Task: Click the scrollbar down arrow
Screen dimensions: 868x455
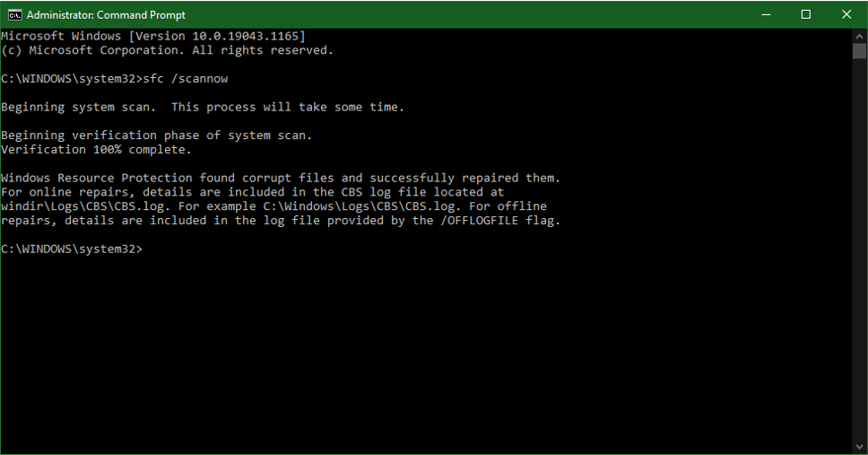Action: (x=859, y=446)
